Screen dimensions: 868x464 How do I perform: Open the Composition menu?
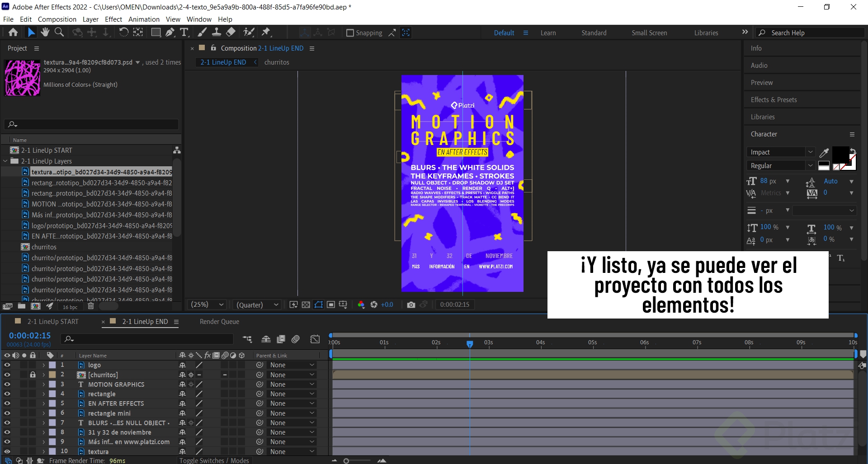tap(57, 19)
